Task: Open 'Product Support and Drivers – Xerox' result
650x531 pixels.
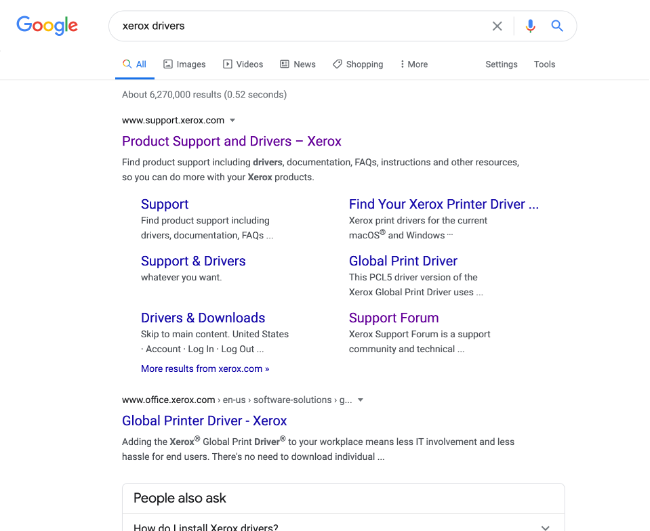Action: pyautogui.click(x=231, y=141)
